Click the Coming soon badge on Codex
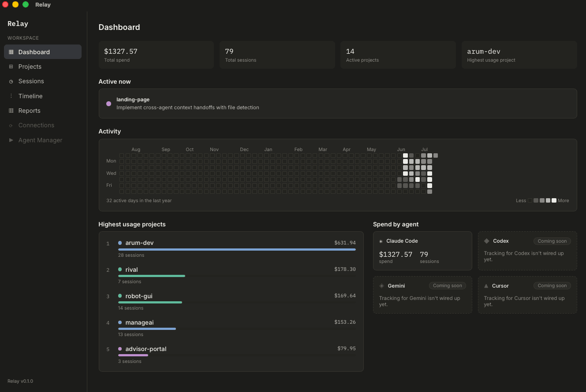 [552, 241]
